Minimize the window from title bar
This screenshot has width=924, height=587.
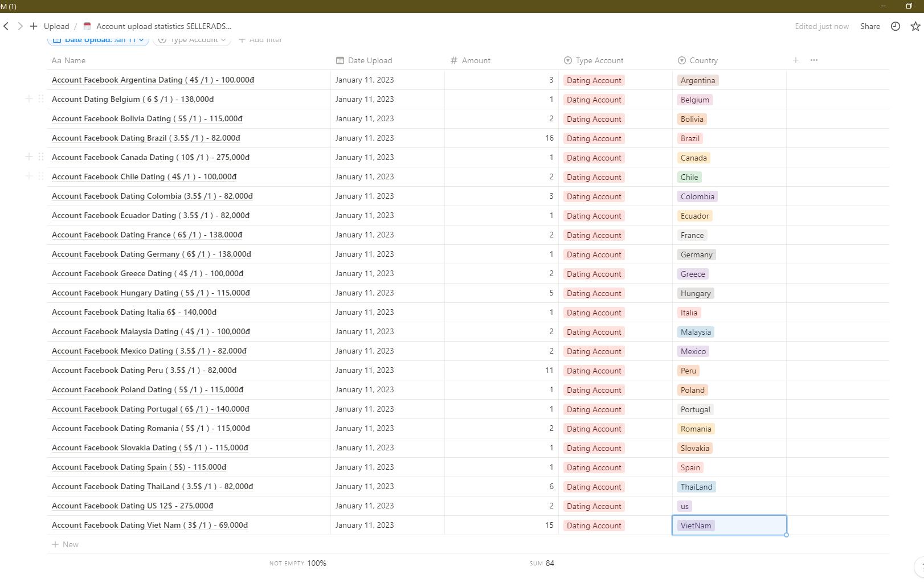(884, 6)
